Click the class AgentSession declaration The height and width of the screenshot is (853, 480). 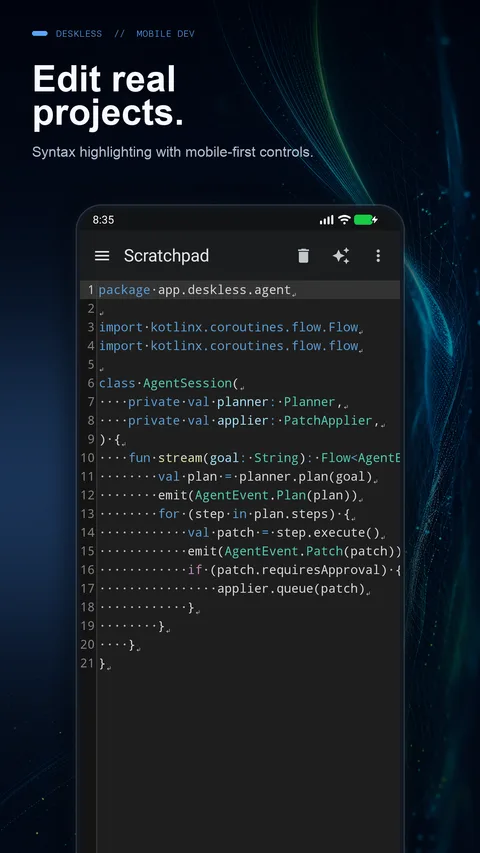coord(171,384)
